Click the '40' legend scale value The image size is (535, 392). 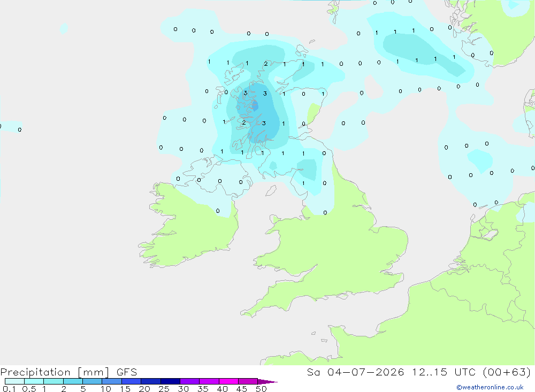pos(222,389)
